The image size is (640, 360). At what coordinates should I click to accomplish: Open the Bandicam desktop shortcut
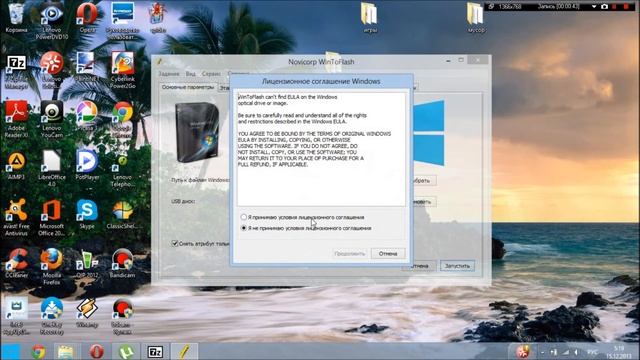pyautogui.click(x=122, y=263)
